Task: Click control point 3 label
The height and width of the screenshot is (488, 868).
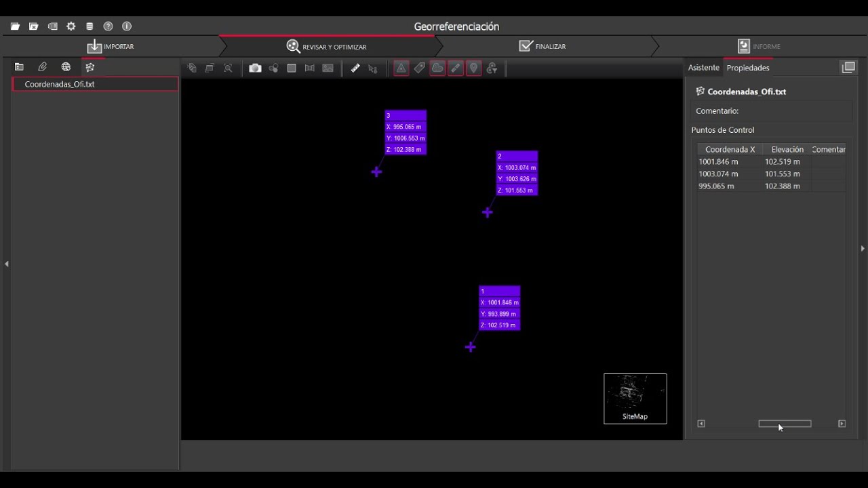Action: click(x=406, y=133)
